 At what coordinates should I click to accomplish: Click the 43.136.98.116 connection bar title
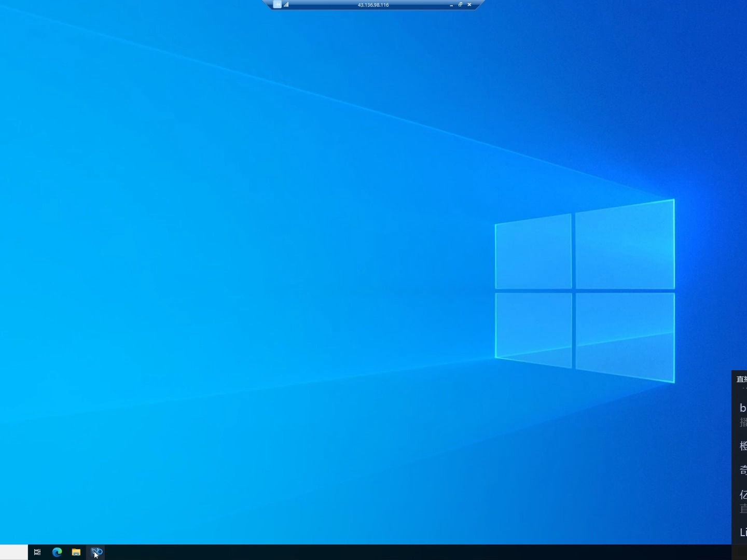[373, 5]
